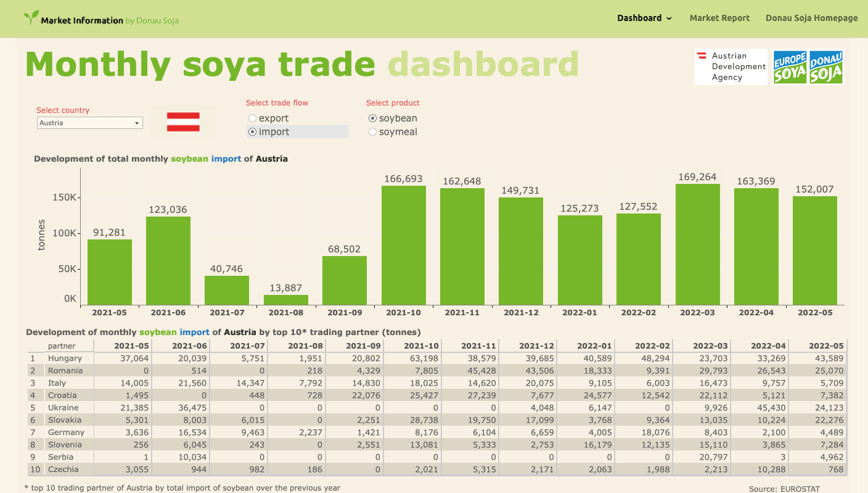Select the Croatia partner row label

[62, 396]
